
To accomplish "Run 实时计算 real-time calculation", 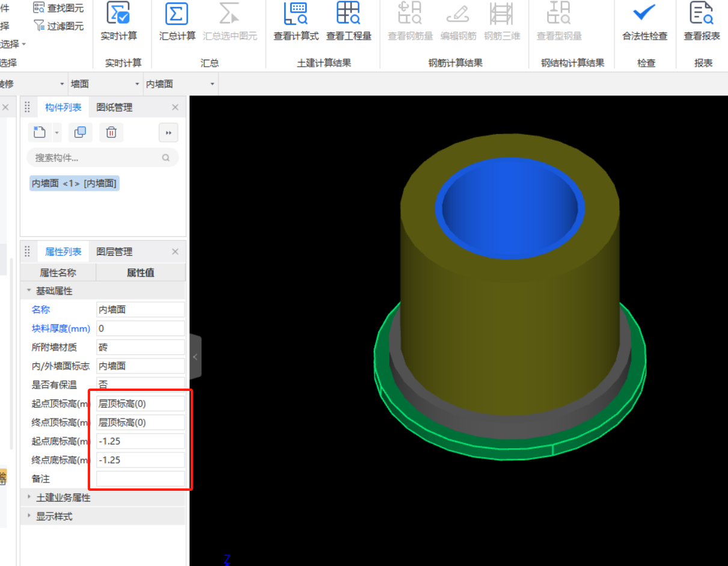I will (118, 22).
